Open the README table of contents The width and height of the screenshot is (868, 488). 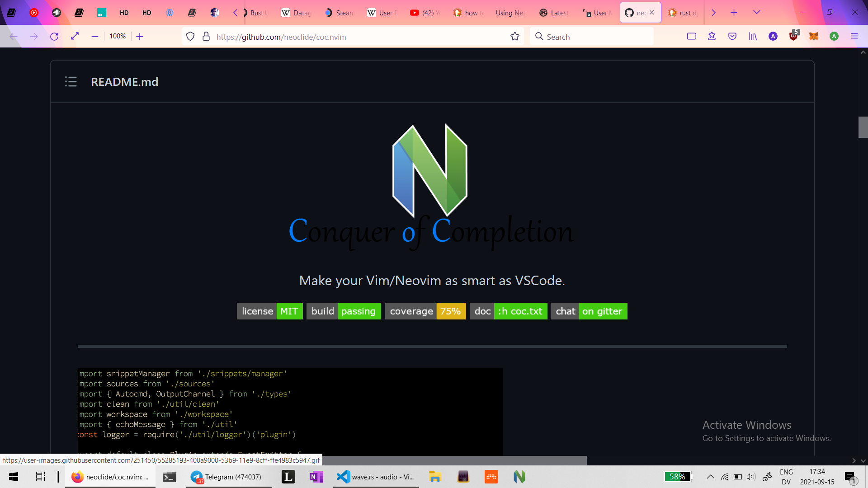click(71, 82)
